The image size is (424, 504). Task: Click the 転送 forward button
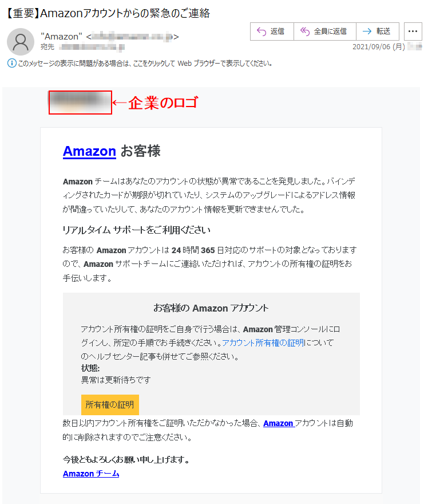[378, 31]
